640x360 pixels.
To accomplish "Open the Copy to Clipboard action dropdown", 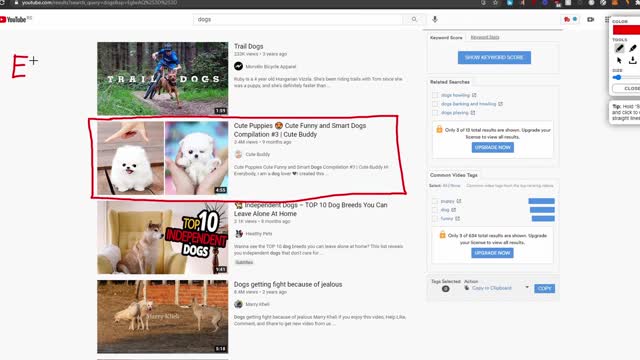I will tap(496, 288).
